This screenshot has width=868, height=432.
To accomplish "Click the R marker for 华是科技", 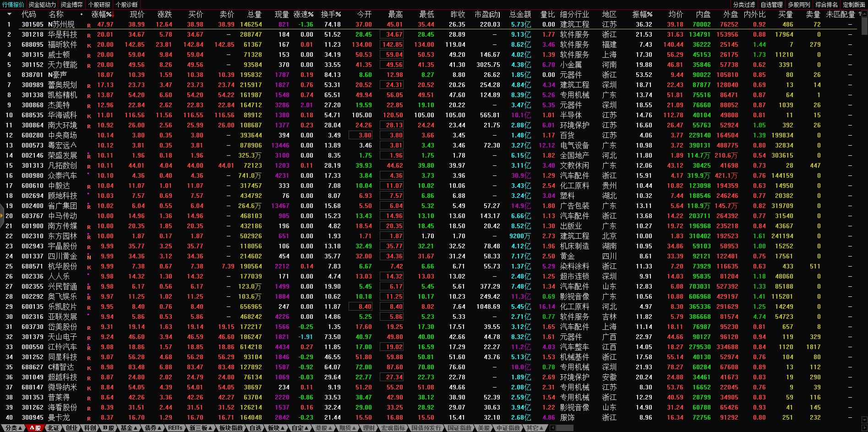I will pos(89,35).
